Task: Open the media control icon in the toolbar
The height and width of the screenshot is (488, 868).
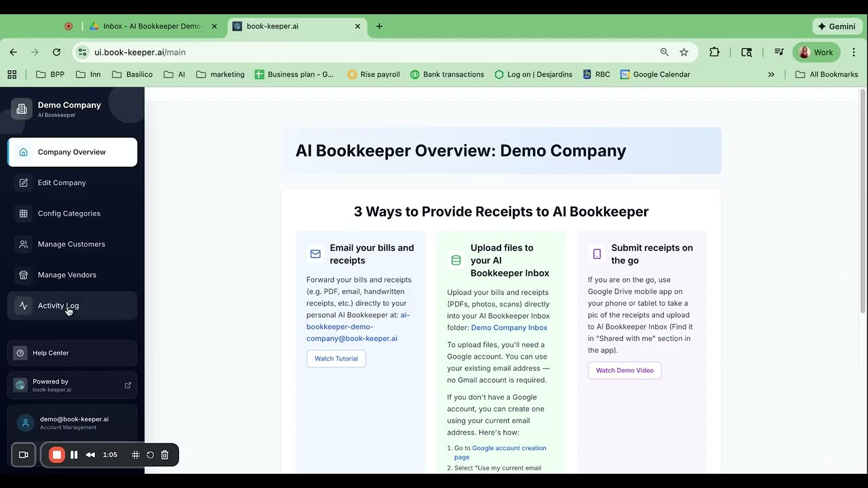Action: (779, 52)
